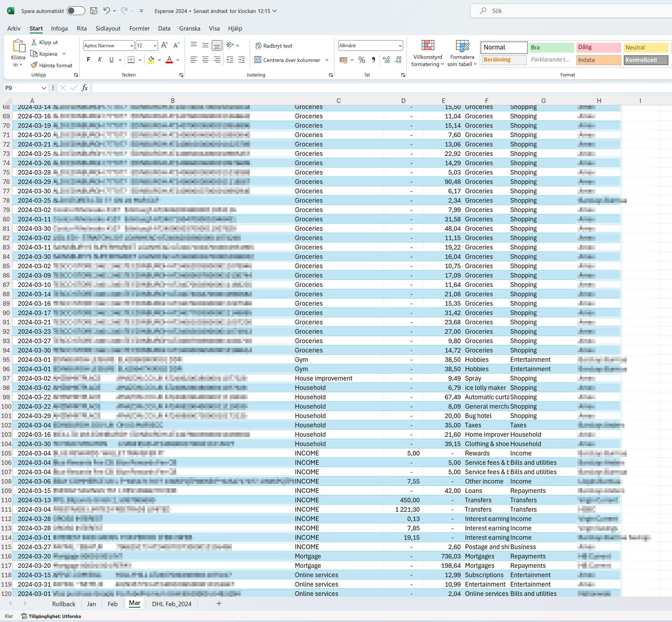This screenshot has height=622, width=672.
Task: Toggle the Spara automatiskt switch
Action: click(76, 11)
